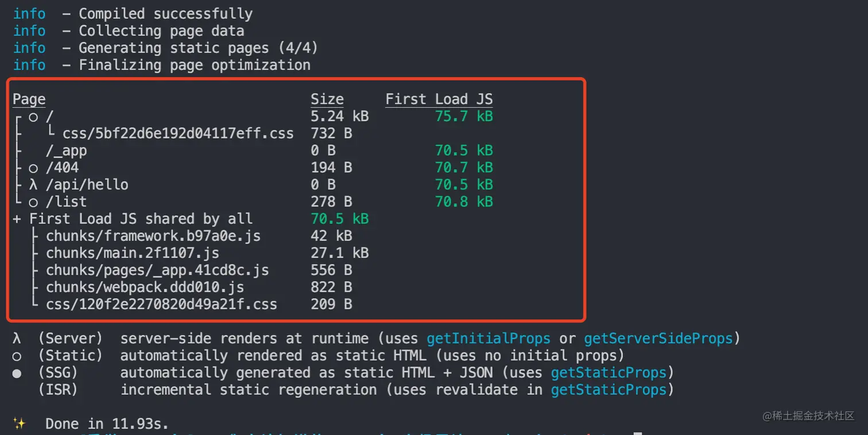Select the 556 B size value
868x435 pixels.
pos(331,270)
